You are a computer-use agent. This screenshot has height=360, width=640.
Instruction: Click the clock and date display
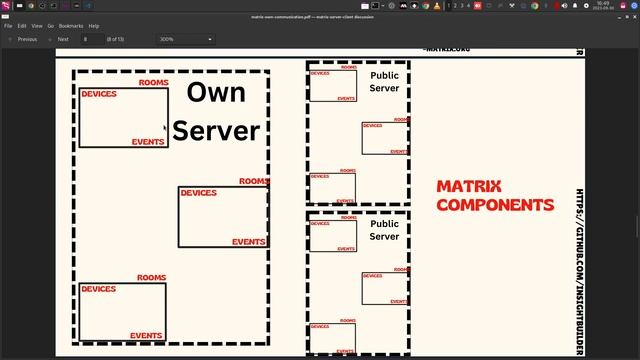[x=603, y=6]
